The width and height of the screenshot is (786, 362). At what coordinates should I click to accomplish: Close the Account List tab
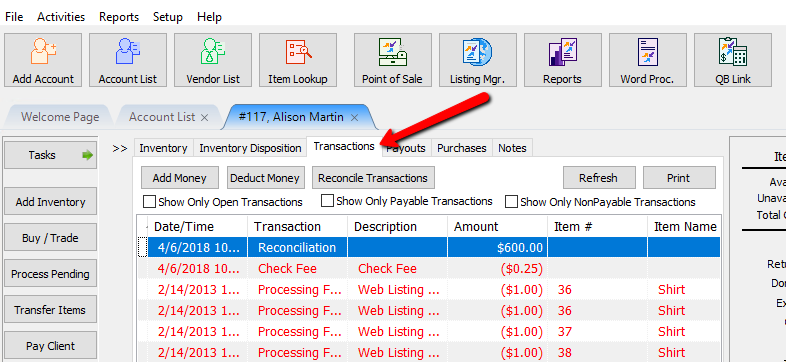point(204,118)
